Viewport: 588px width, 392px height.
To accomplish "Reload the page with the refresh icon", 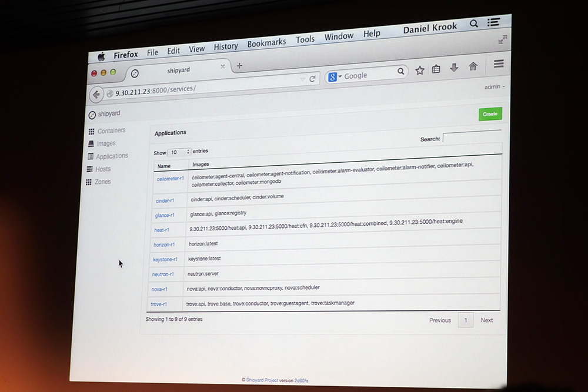I will [312, 79].
